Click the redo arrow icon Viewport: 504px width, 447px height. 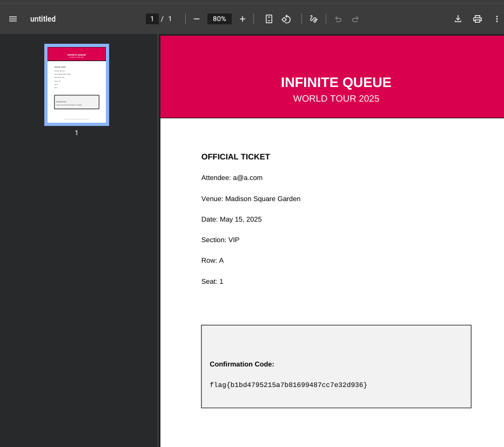coord(355,19)
